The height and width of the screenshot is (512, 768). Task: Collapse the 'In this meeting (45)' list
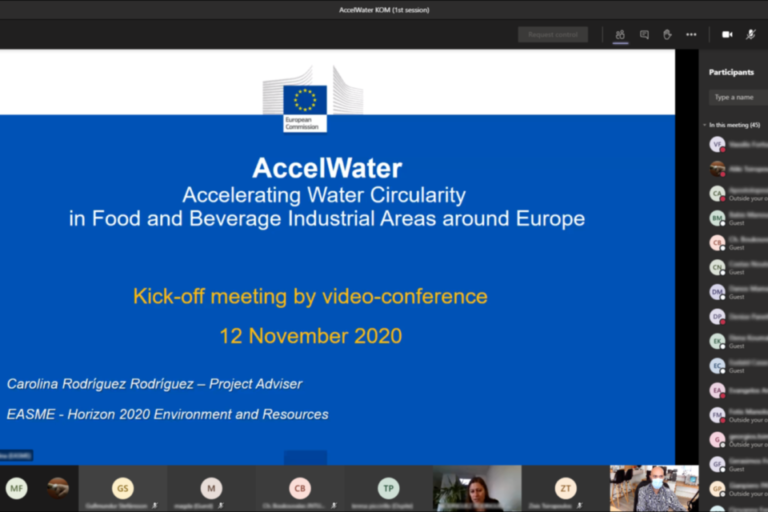coord(704,125)
